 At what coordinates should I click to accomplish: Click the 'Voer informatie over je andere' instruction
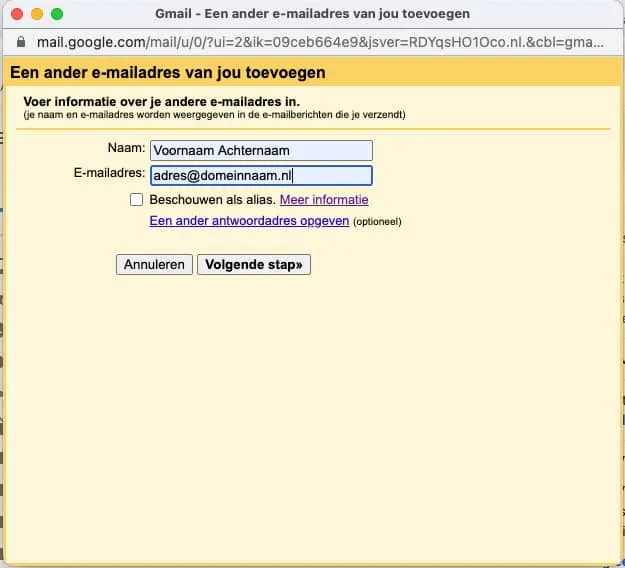161,102
